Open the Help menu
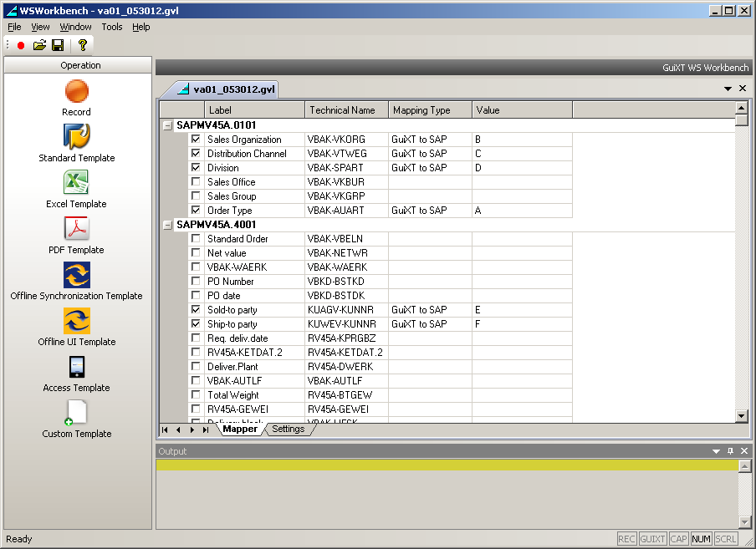756x549 pixels. tap(141, 27)
